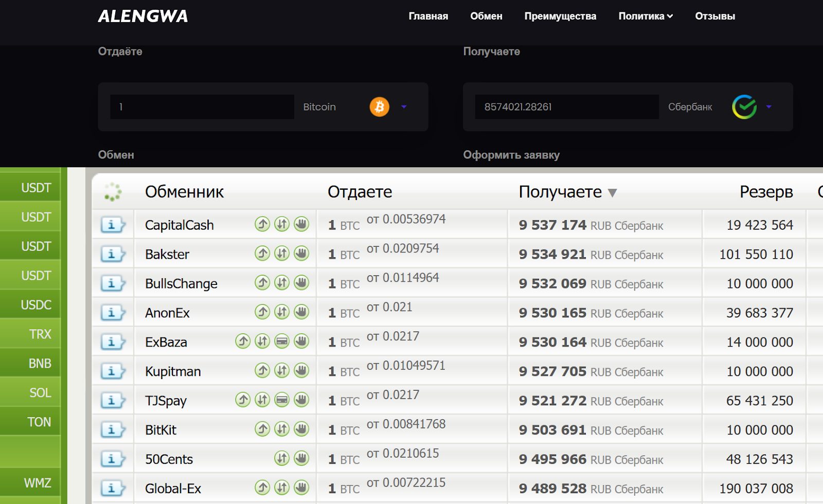The image size is (823, 504).
Task: Click the ALENGWA logo
Action: click(143, 16)
